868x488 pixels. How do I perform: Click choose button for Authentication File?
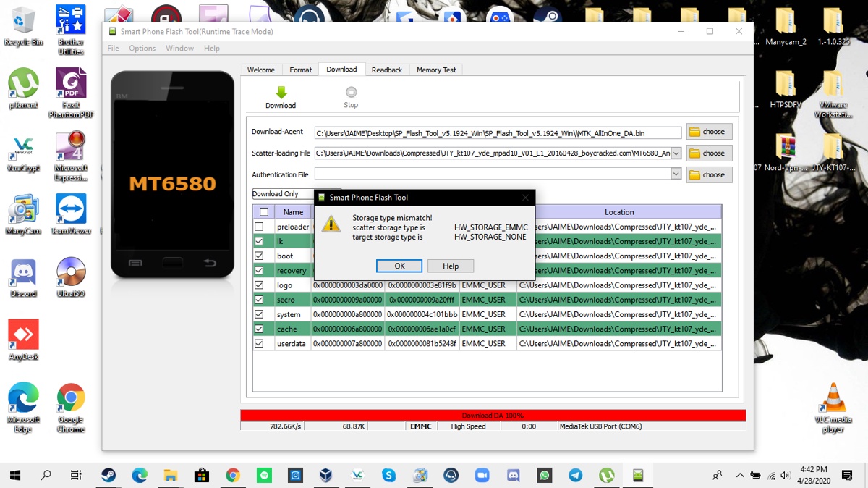click(709, 174)
